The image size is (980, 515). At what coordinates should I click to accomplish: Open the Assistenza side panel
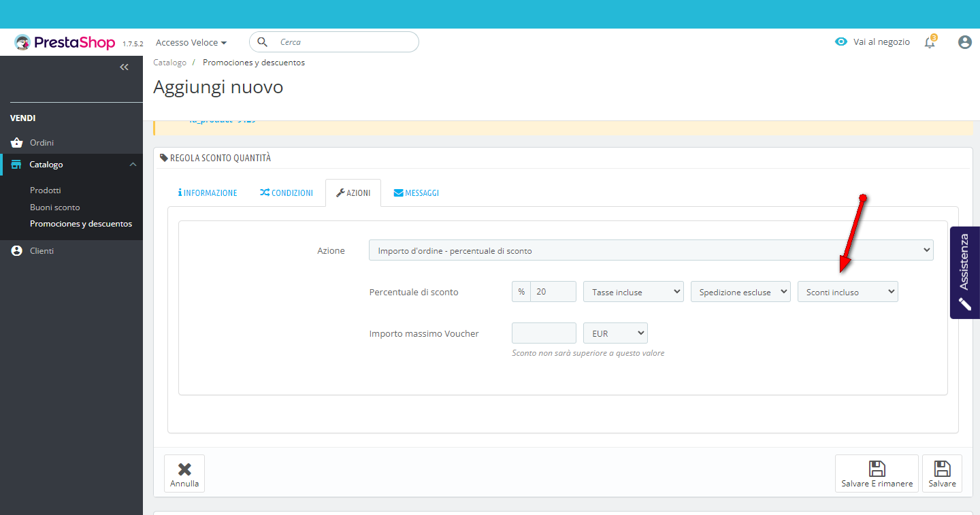click(x=964, y=272)
